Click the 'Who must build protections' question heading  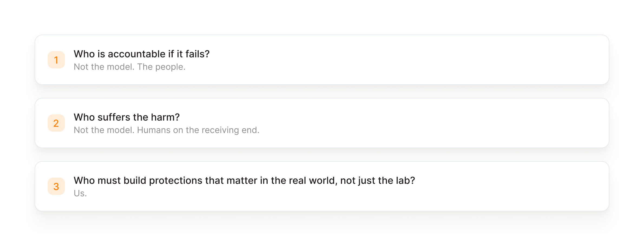pyautogui.click(x=244, y=181)
